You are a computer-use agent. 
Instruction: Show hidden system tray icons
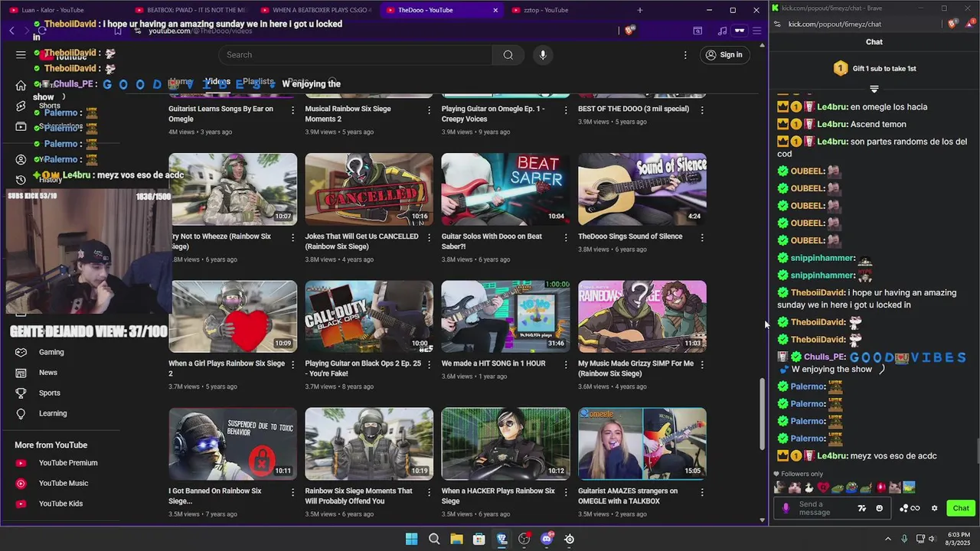(888, 539)
